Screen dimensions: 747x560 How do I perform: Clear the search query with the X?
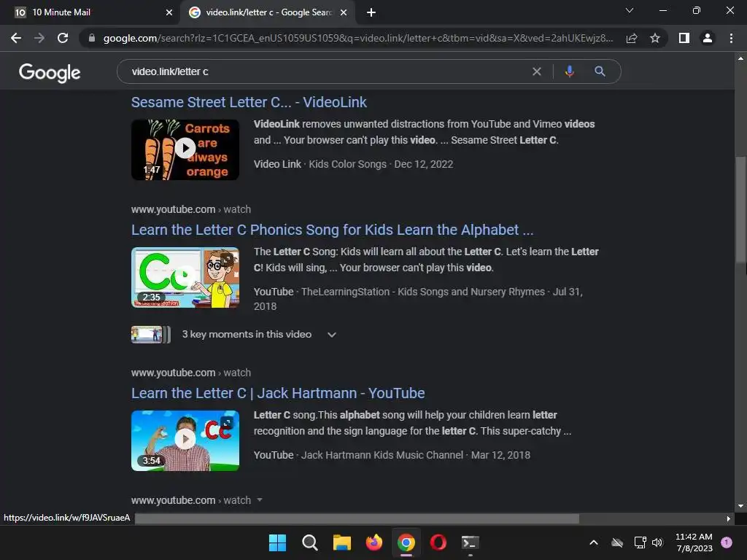click(x=537, y=71)
